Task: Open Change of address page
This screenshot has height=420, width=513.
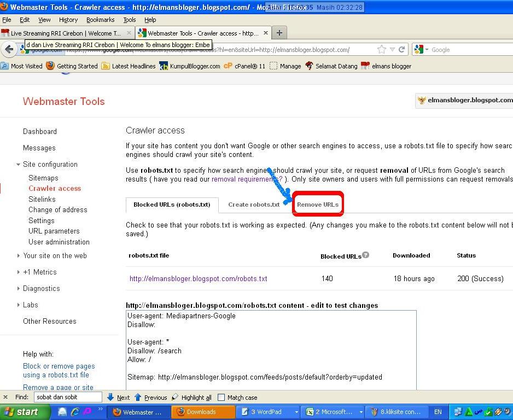Action: pyautogui.click(x=58, y=209)
